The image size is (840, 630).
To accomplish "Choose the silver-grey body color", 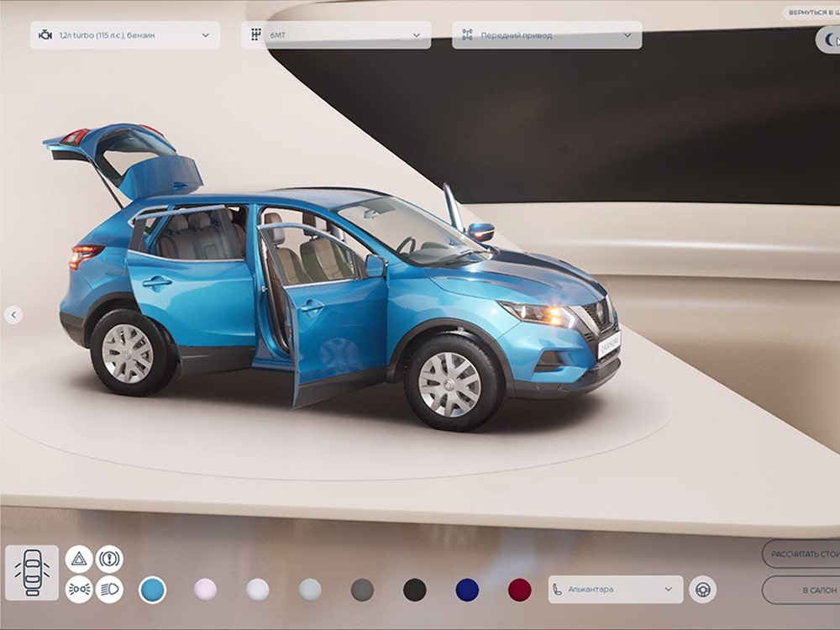I will pyautogui.click(x=310, y=590).
